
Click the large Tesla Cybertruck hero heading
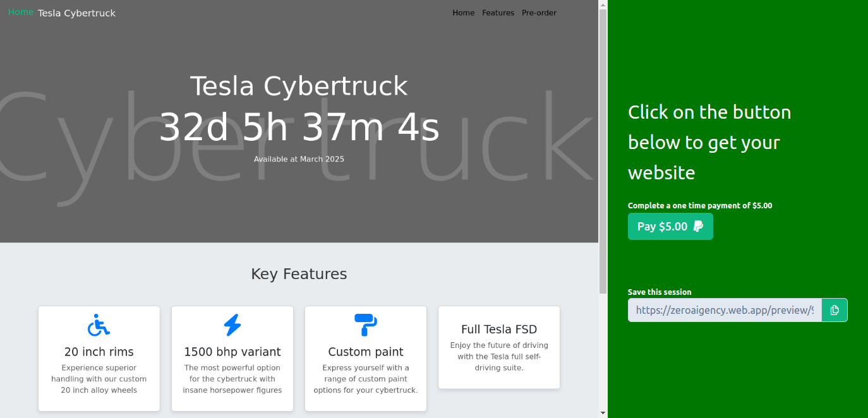pos(299,86)
